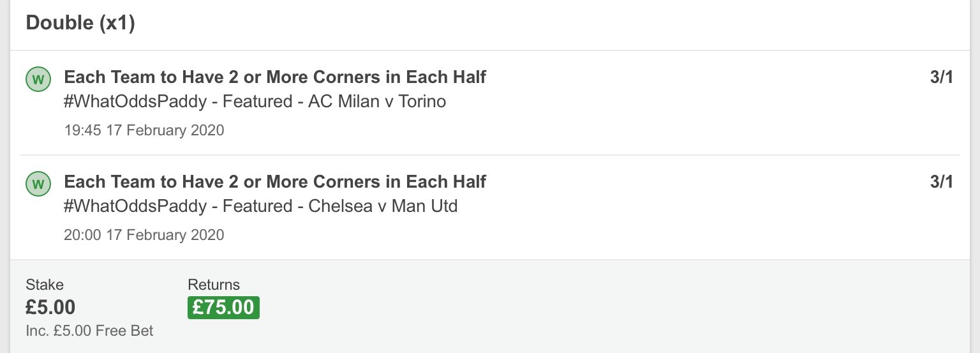Select the Double (x1) header
Image resolution: width=980 pixels, height=353 pixels.
pyautogui.click(x=80, y=23)
